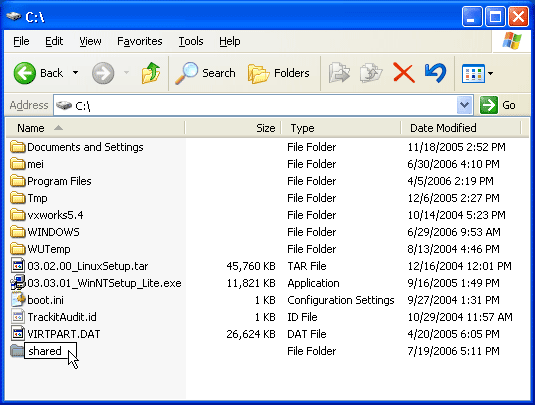Open the Favorites menu
This screenshot has width=535, height=405.
click(x=140, y=41)
